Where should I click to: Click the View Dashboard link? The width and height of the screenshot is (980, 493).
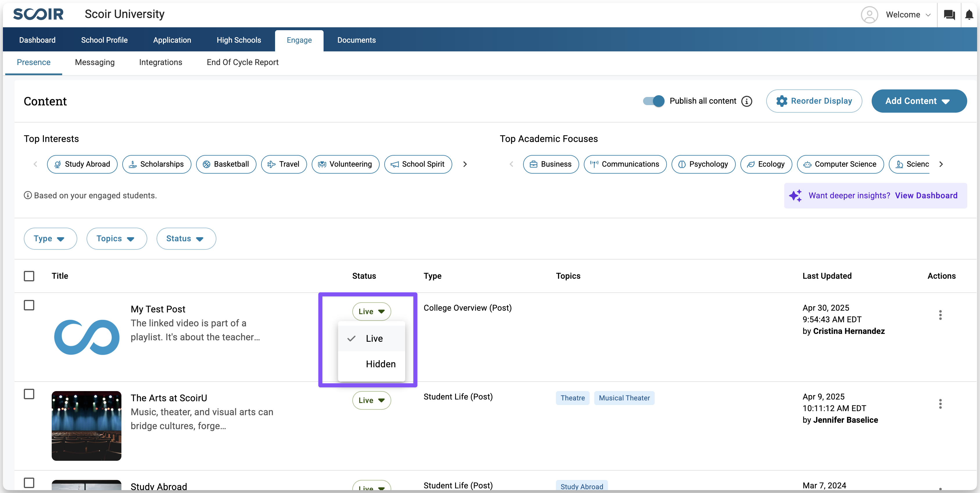click(926, 195)
